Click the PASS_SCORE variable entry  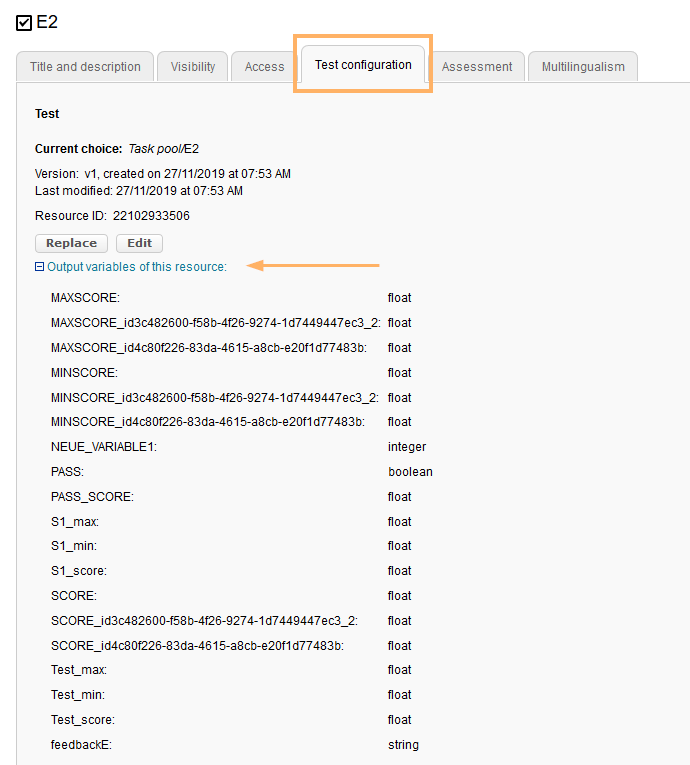point(92,497)
